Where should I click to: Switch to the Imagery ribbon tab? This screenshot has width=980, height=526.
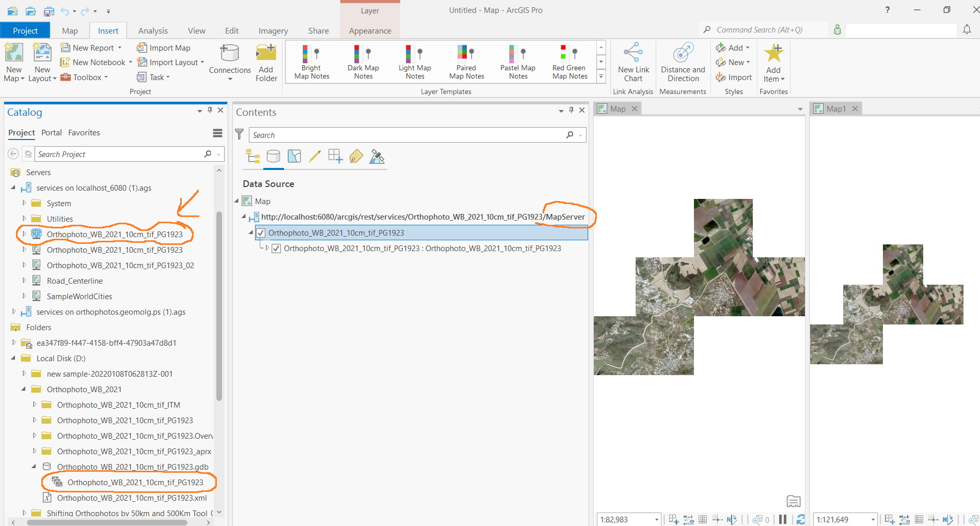[273, 30]
